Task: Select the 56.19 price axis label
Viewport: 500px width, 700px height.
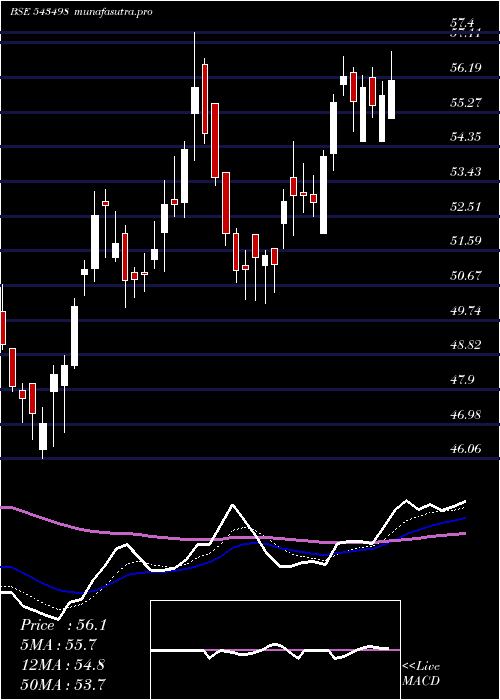Action: point(466,68)
